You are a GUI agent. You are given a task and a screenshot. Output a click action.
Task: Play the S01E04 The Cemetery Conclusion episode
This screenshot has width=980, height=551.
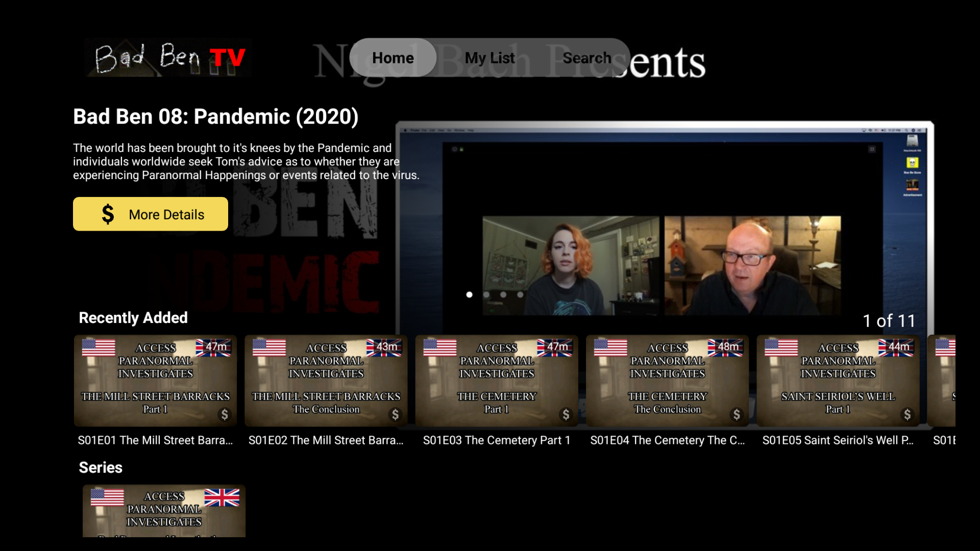pyautogui.click(x=668, y=381)
